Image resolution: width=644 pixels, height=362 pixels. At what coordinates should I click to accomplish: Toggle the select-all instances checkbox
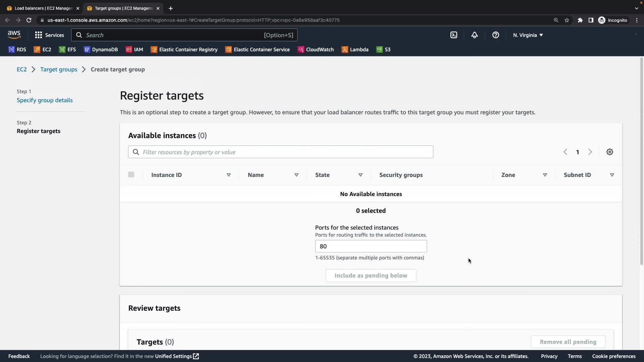(x=131, y=175)
